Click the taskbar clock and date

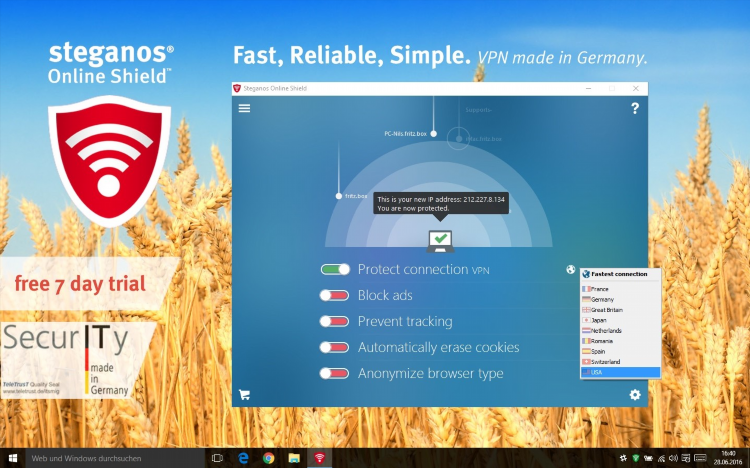(728, 458)
